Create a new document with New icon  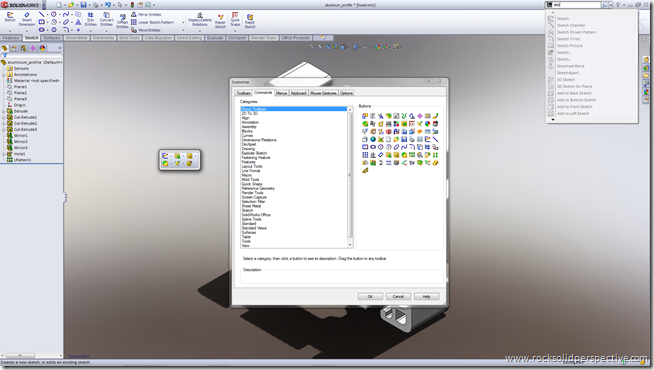(59, 5)
